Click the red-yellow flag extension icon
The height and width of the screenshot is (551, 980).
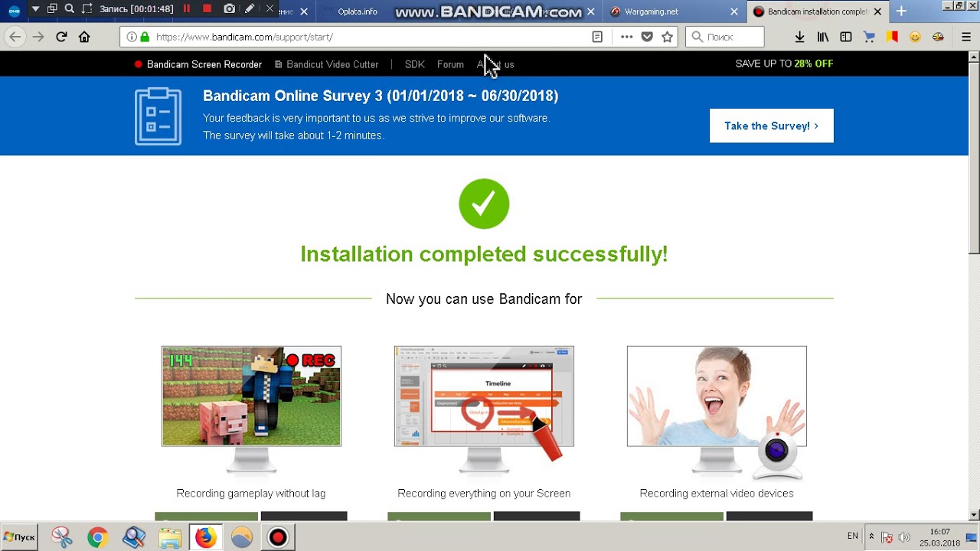point(892,37)
